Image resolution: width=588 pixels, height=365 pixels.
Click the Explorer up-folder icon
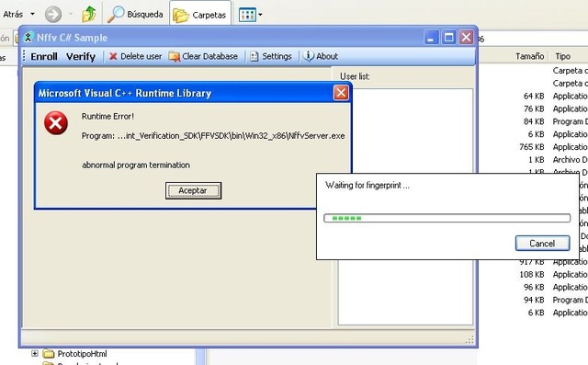(x=89, y=15)
